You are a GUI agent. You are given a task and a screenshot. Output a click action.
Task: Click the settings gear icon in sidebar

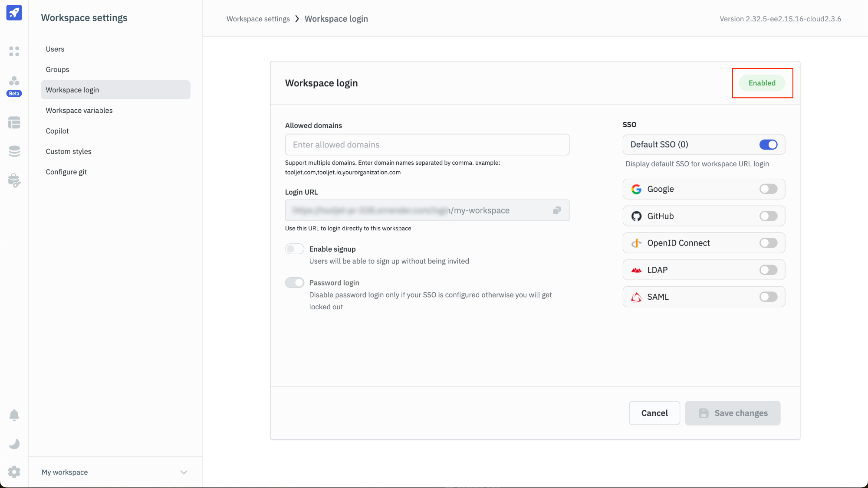click(14, 472)
